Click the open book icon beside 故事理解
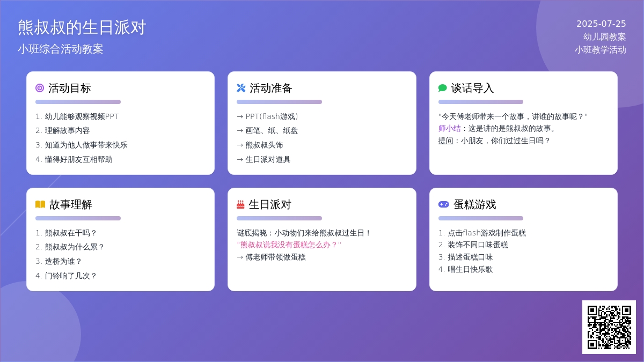 point(40,204)
